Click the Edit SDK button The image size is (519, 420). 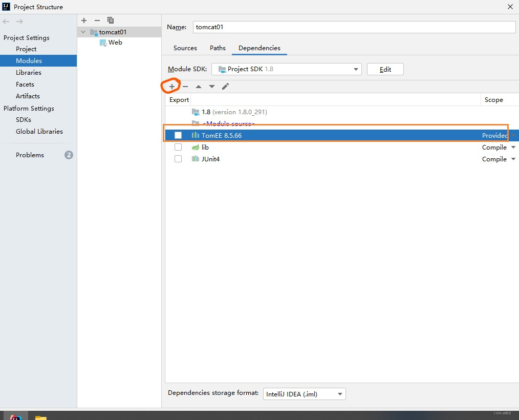click(385, 69)
